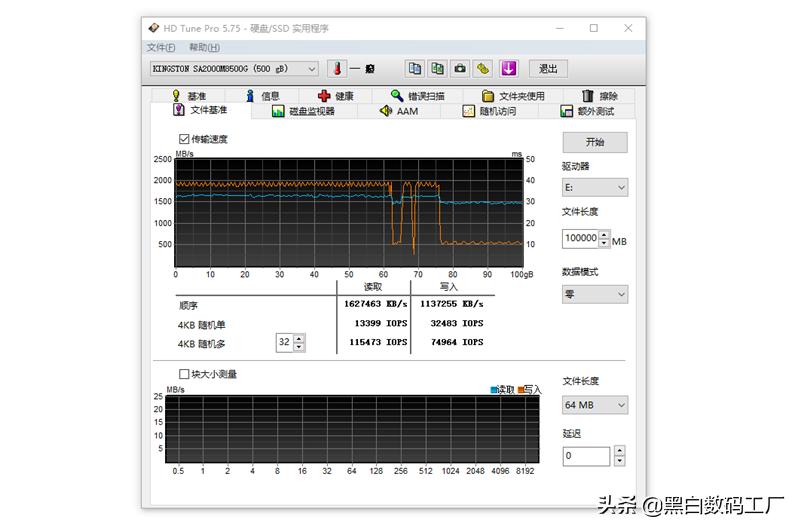Open the 随机访问 tab
Image resolution: width=800 pixels, height=531 pixels.
click(x=490, y=111)
